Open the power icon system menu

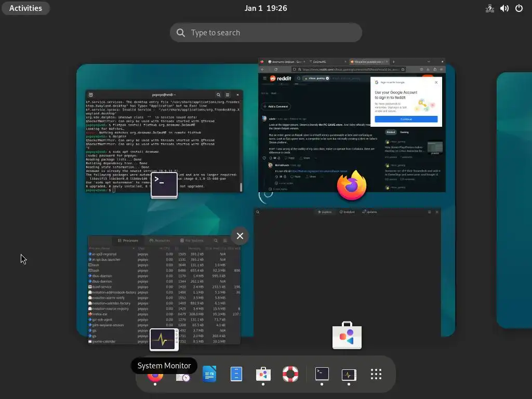pyautogui.click(x=519, y=8)
